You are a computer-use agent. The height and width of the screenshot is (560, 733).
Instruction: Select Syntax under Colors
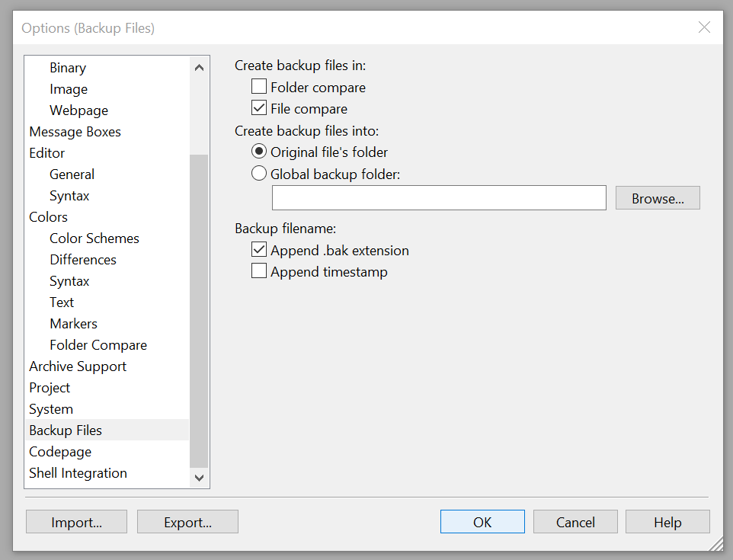69,281
